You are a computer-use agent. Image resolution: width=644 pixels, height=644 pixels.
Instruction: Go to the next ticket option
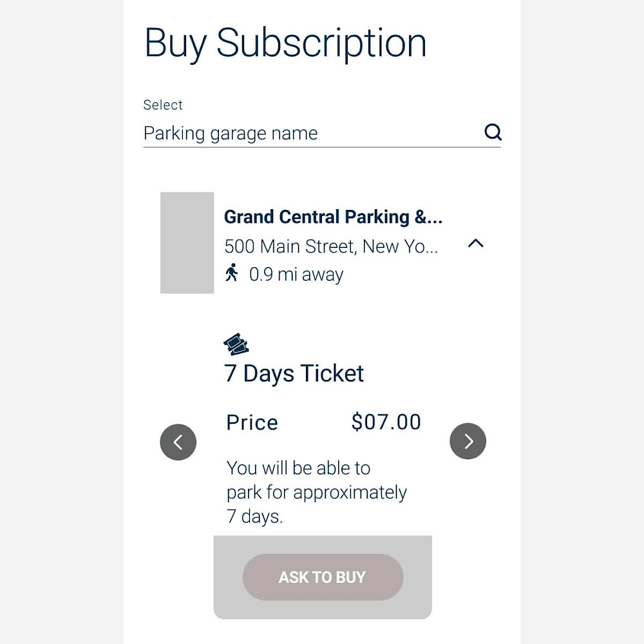pyautogui.click(x=468, y=441)
